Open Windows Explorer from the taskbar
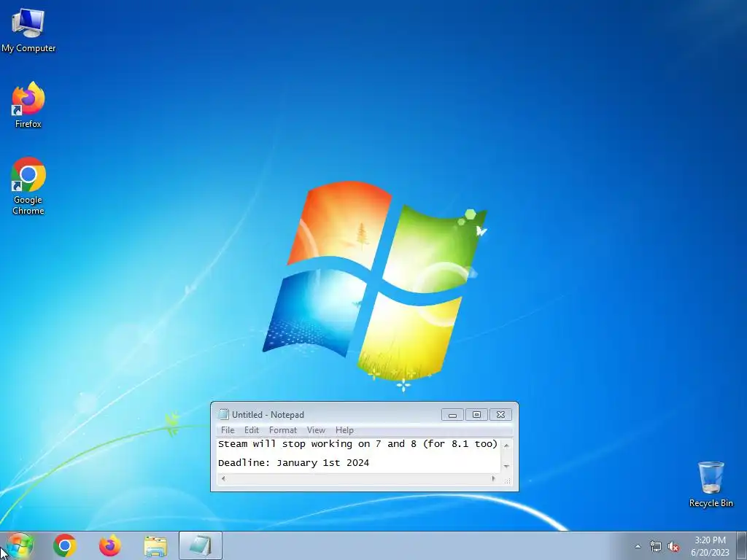This screenshot has width=747, height=560. click(155, 545)
